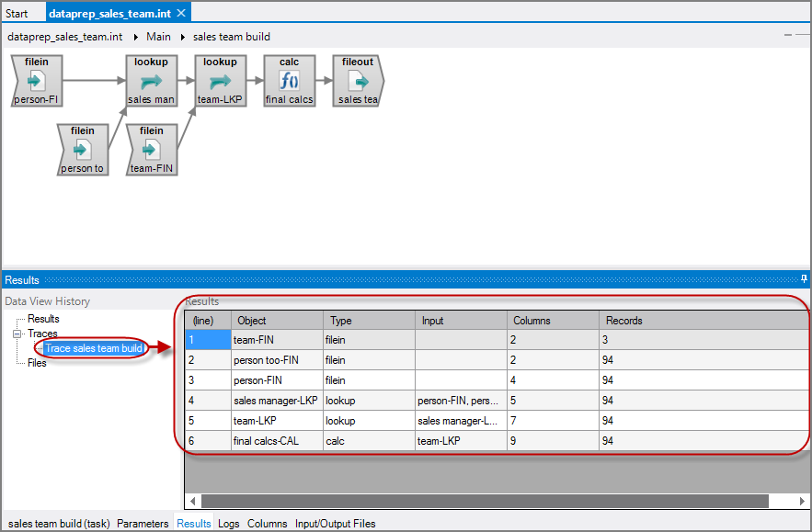Click the person to filein node
Viewport: 812px width, 532px height.
tap(83, 150)
